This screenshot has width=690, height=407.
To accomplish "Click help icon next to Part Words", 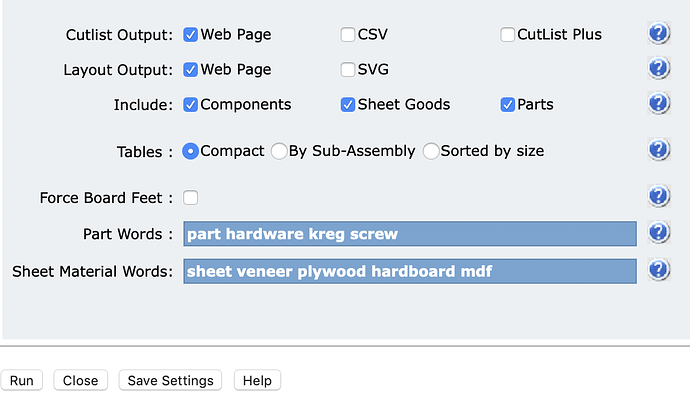I will (658, 232).
